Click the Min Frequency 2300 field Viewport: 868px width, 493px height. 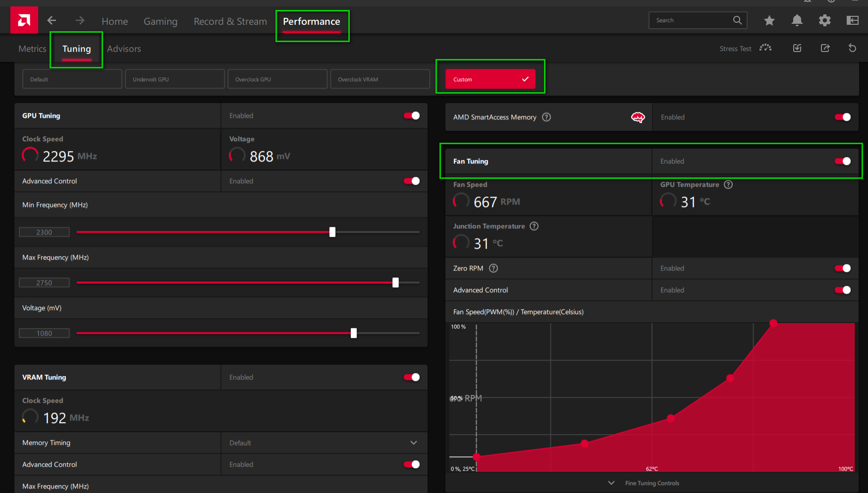tap(44, 232)
